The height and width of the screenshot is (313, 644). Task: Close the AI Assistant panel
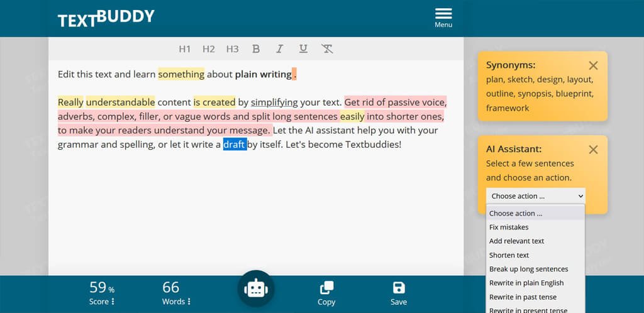click(593, 150)
